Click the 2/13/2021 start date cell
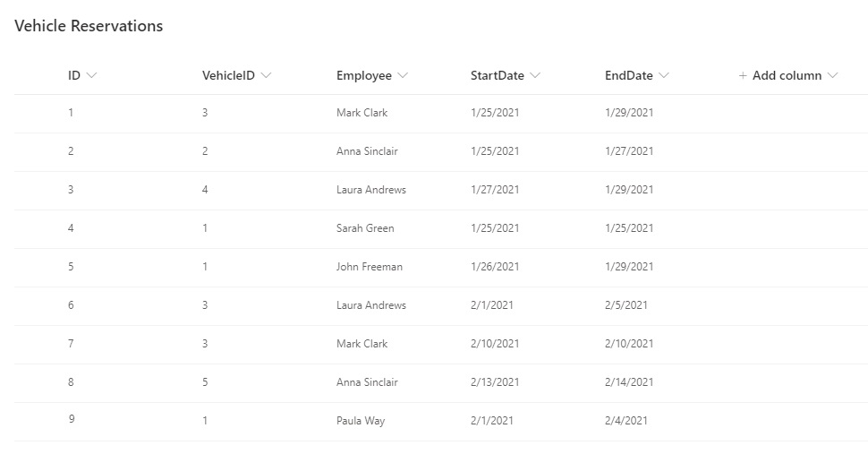 (x=495, y=381)
